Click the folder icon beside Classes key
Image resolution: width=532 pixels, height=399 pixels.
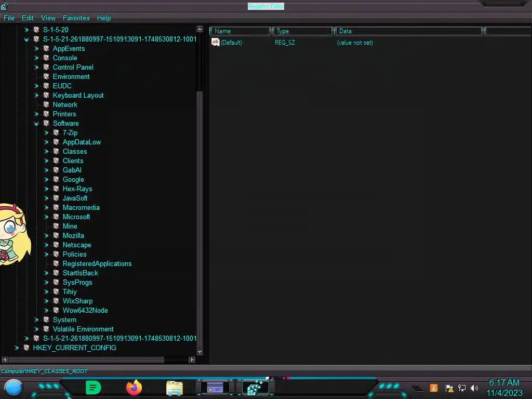pos(56,151)
